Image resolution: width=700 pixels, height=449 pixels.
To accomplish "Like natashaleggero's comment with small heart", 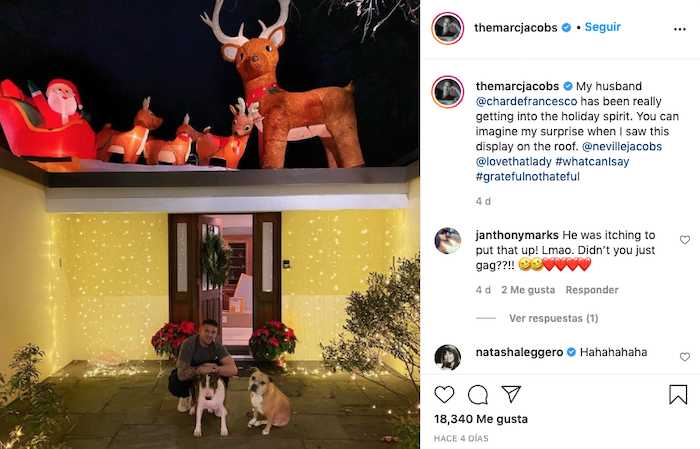I will coord(684,357).
